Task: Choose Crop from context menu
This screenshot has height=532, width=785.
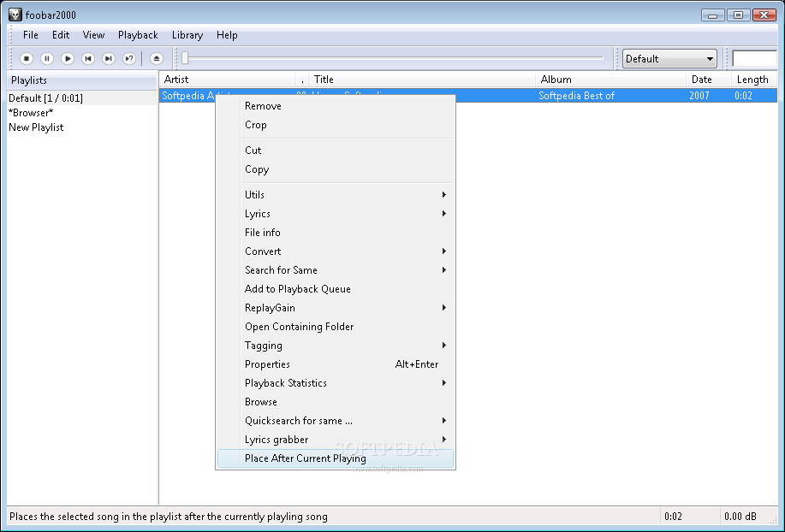Action: 336,125
